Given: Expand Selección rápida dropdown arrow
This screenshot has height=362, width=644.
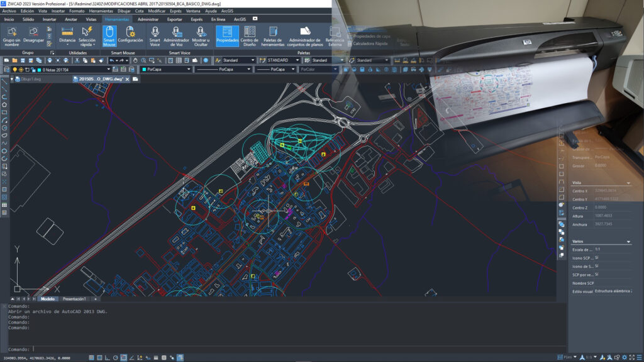Looking at the screenshot, I should 94,45.
